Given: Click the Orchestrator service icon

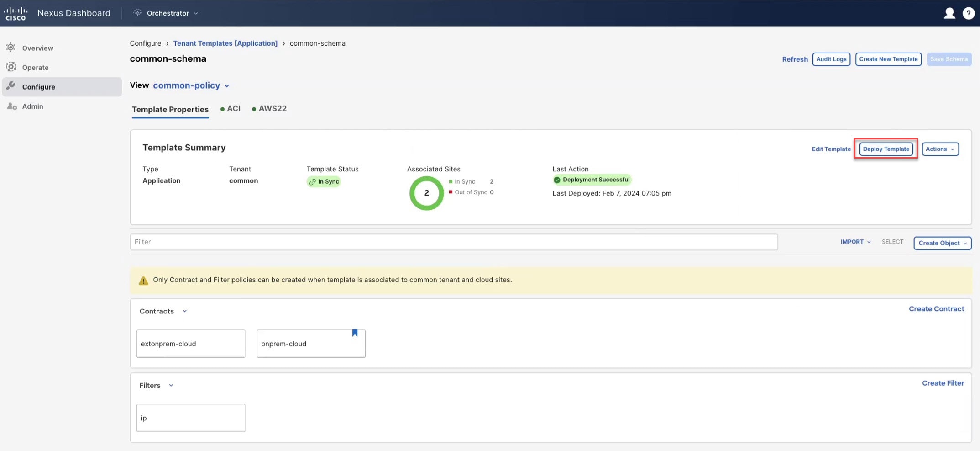Looking at the screenshot, I should 137,13.
